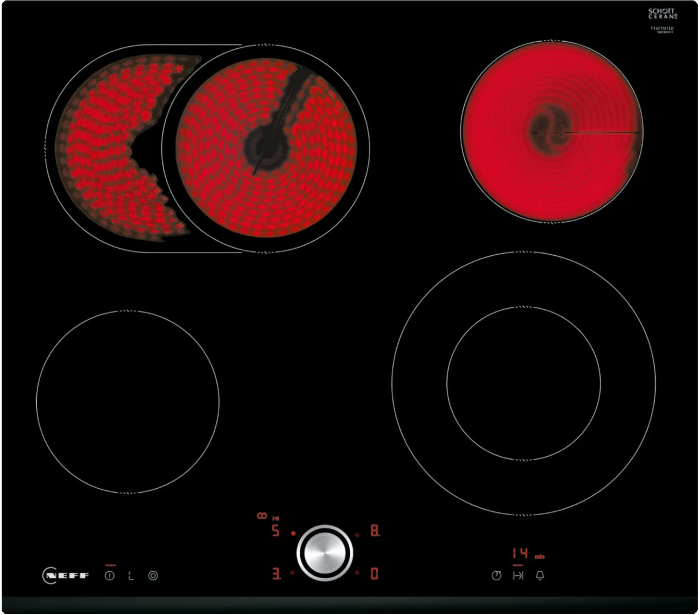This screenshot has height=615, width=700.
Task: Tap the glowing single-ring rear right burner
Action: [x=551, y=132]
